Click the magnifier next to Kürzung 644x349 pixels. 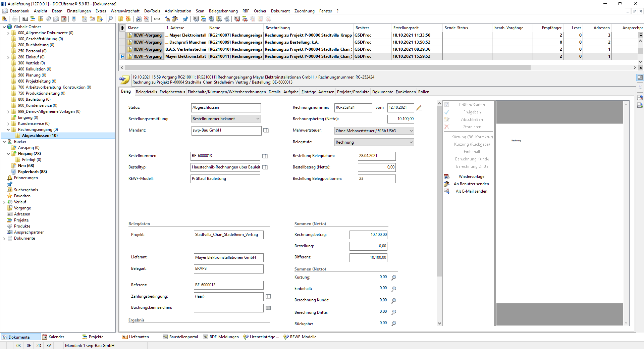[394, 278]
